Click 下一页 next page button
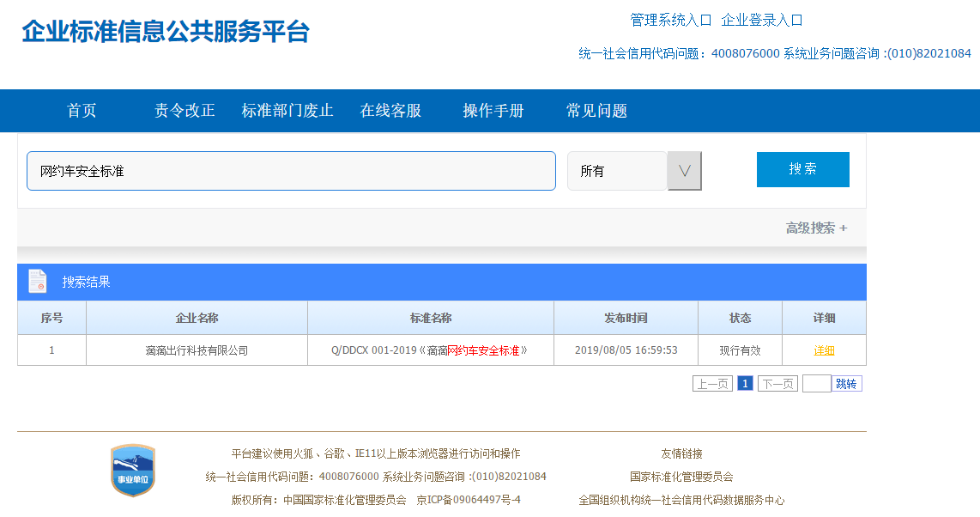Viewport: 980px width, 517px height. click(777, 384)
